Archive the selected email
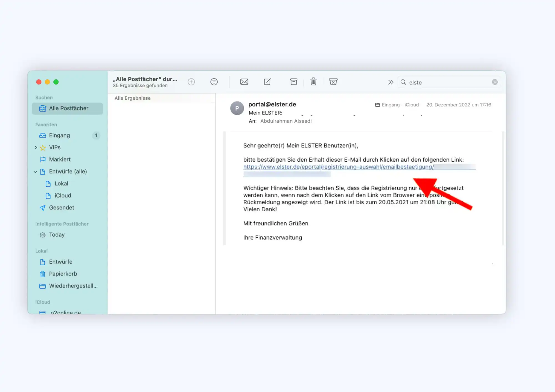This screenshot has width=555, height=392. coord(294,82)
